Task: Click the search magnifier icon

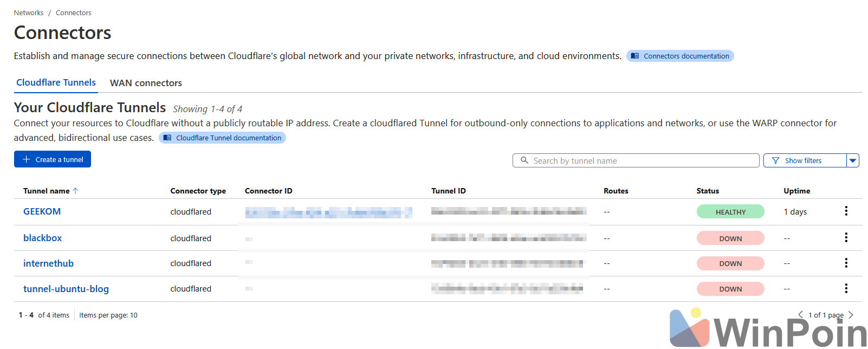Action: point(524,160)
